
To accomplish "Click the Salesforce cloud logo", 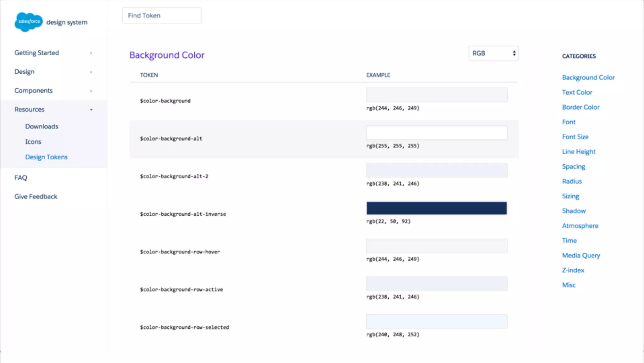I will point(28,22).
